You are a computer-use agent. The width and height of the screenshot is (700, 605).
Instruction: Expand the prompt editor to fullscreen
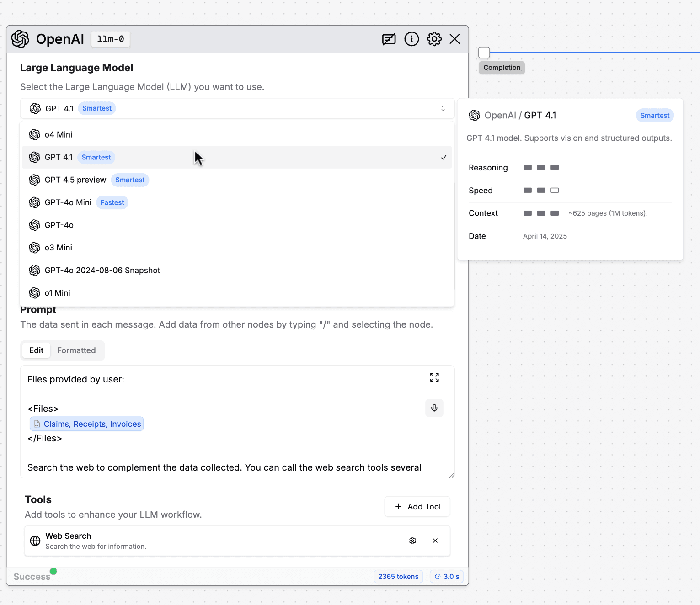[x=434, y=377]
